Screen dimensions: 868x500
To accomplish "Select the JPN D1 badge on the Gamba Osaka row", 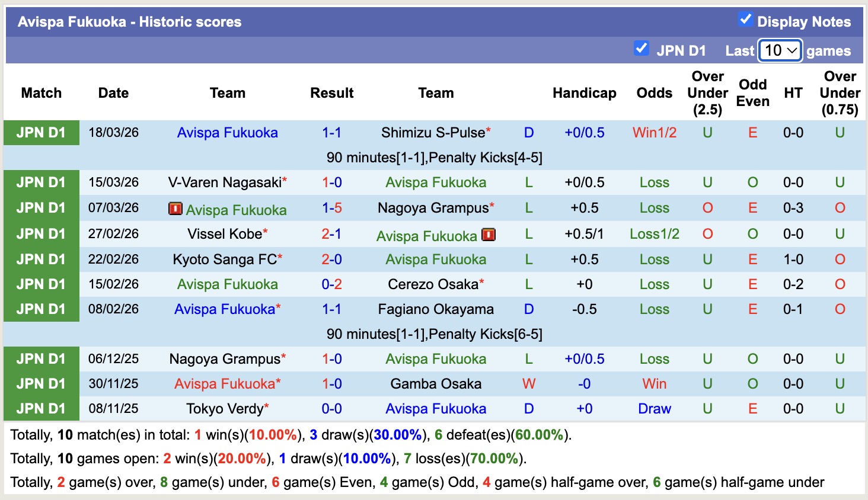I will (41, 383).
